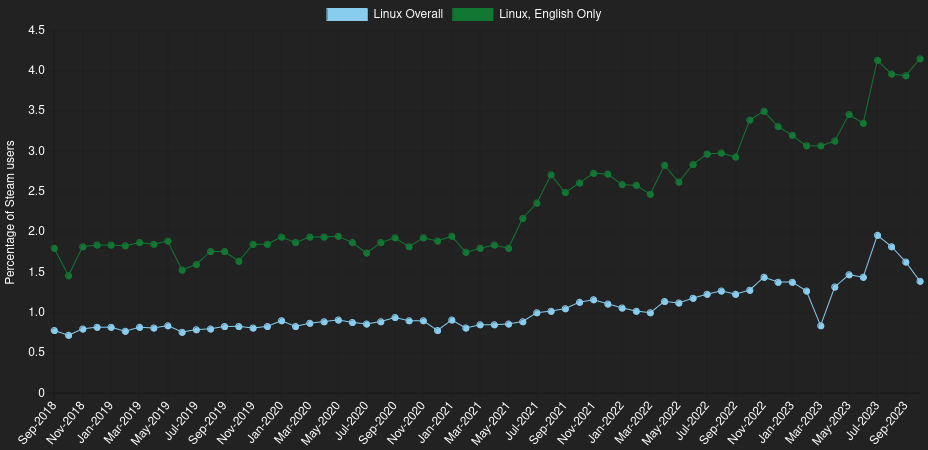This screenshot has height=450, width=928.
Task: Click the English Only point at Jul-2021
Action: [537, 203]
